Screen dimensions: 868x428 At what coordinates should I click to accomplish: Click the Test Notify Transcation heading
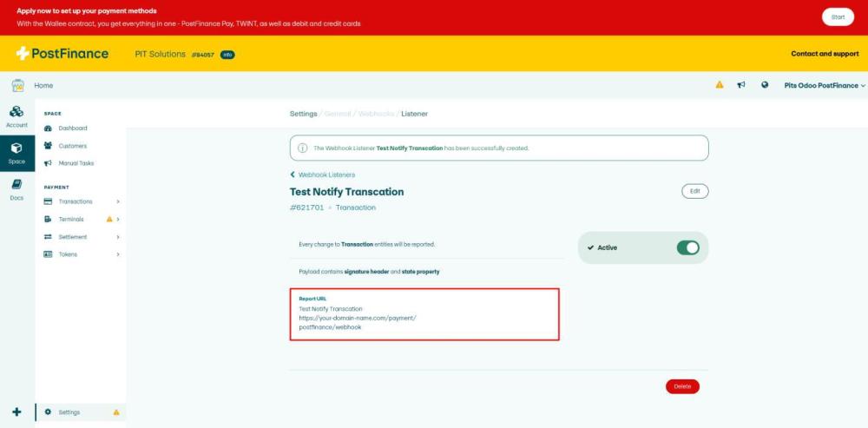click(x=346, y=192)
